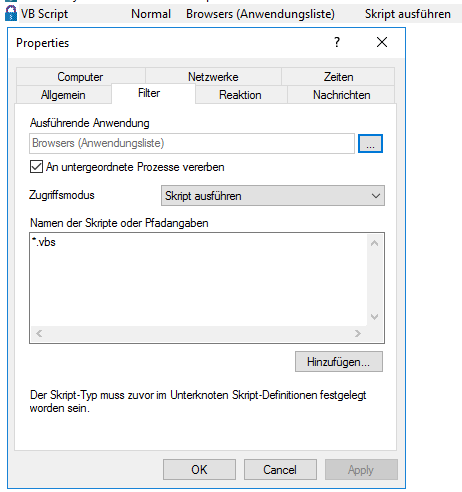Open the Zugriffsmodus dropdown
Image resolution: width=462 pixels, height=492 pixels.
(x=273, y=196)
